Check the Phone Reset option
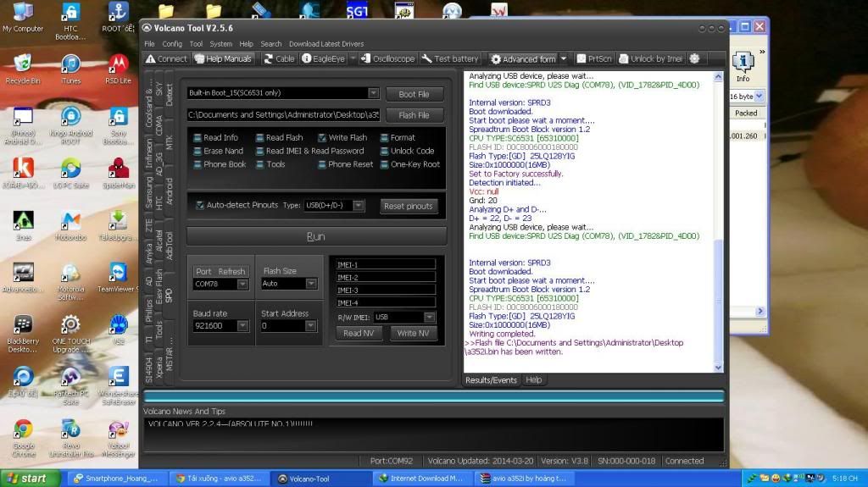The image size is (868, 487). [x=321, y=163]
